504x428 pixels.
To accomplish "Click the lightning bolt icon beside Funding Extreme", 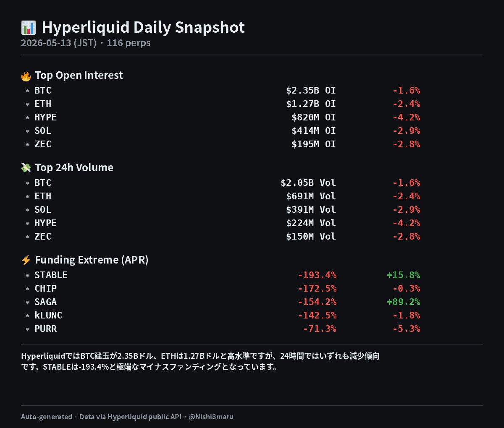I will click(26, 260).
